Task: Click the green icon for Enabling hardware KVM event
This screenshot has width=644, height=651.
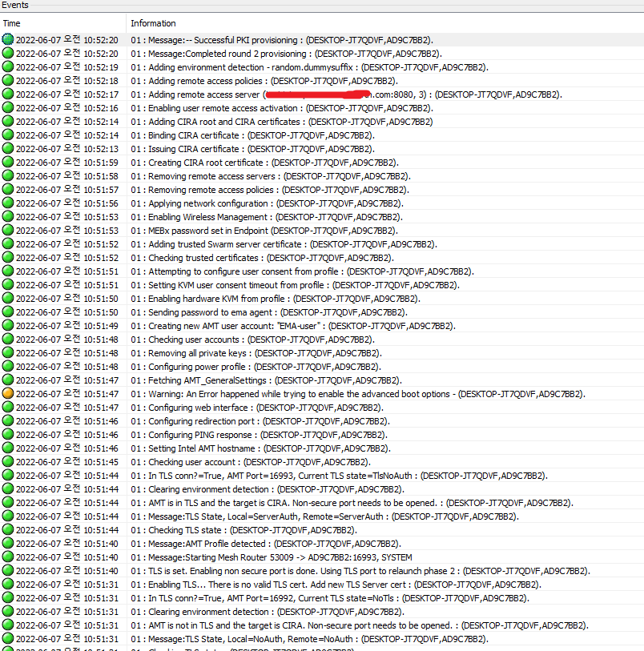Action: coord(7,299)
